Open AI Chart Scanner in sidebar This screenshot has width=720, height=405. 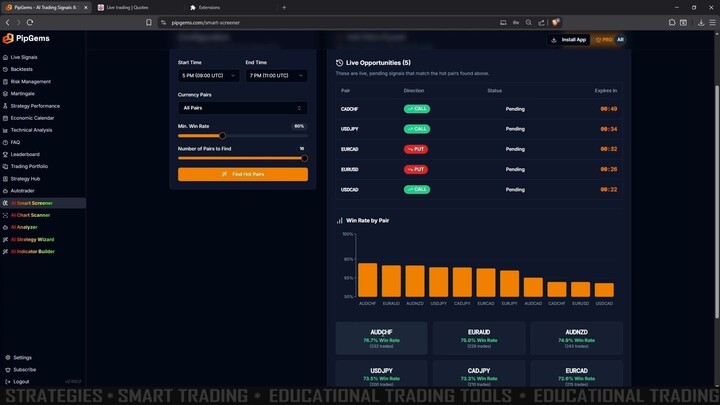click(x=30, y=215)
